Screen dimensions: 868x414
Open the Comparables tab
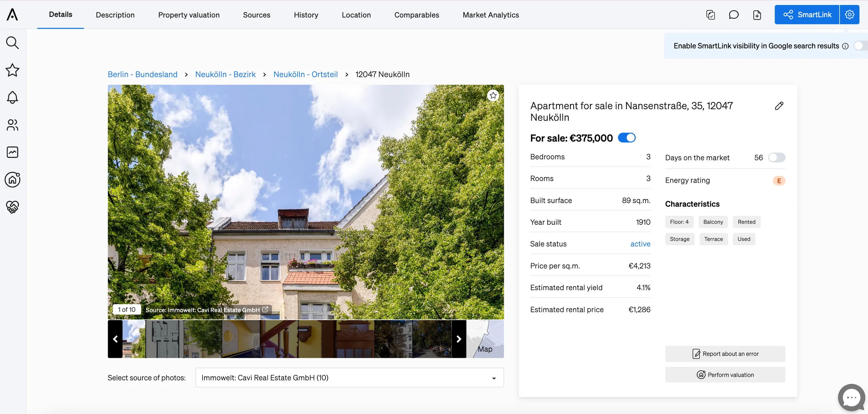pyautogui.click(x=417, y=15)
